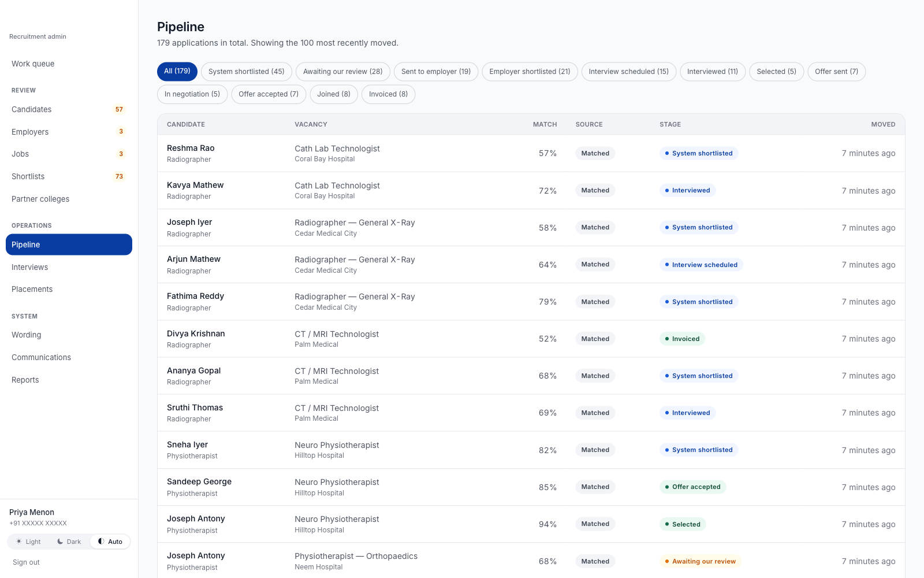Screen dimensions: 924x578
Task: Filter by Selected (5)
Action: click(777, 72)
